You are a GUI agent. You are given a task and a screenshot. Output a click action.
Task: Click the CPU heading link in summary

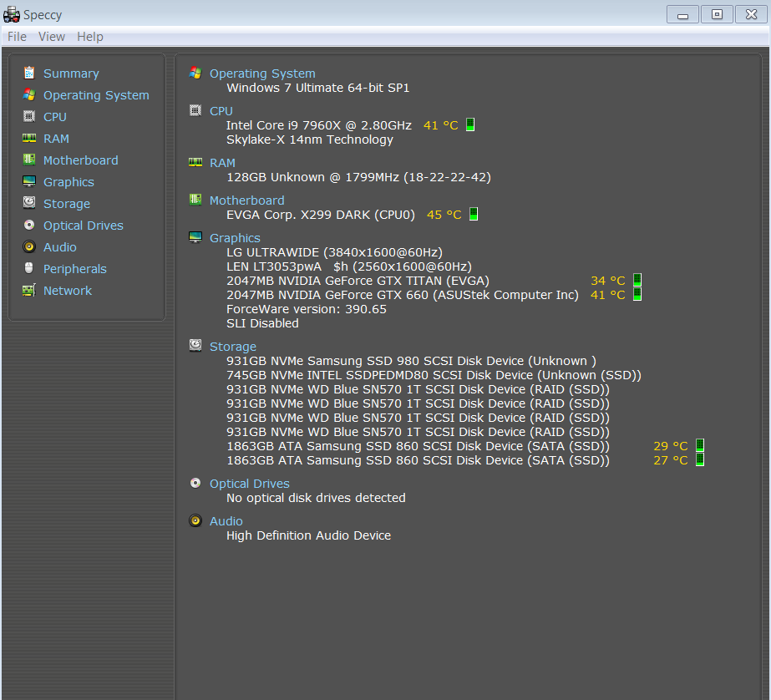[221, 111]
